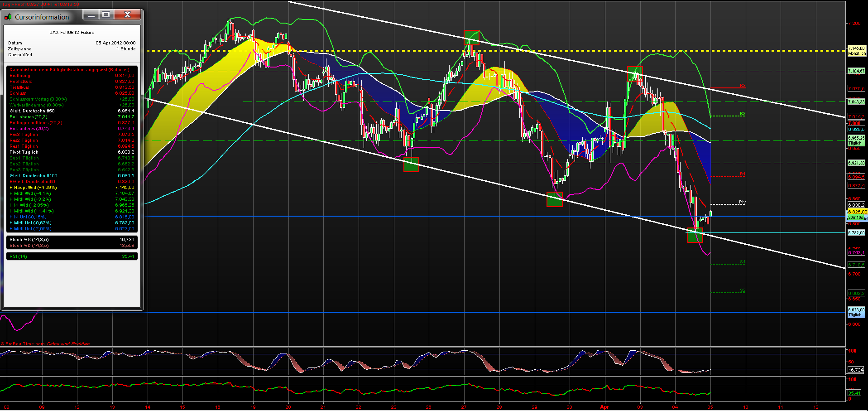868x411 pixels.
Task: Click the 'S2' support level label
Action: click(743, 290)
